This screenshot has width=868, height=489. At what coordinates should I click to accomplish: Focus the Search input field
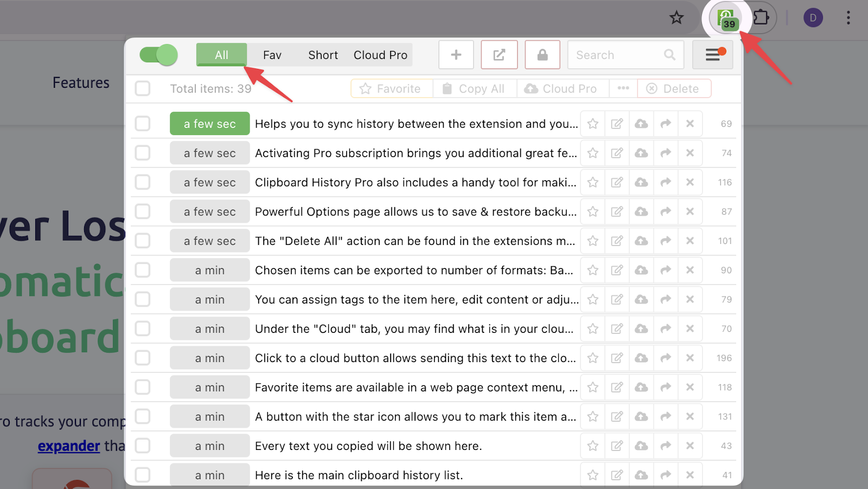click(626, 55)
